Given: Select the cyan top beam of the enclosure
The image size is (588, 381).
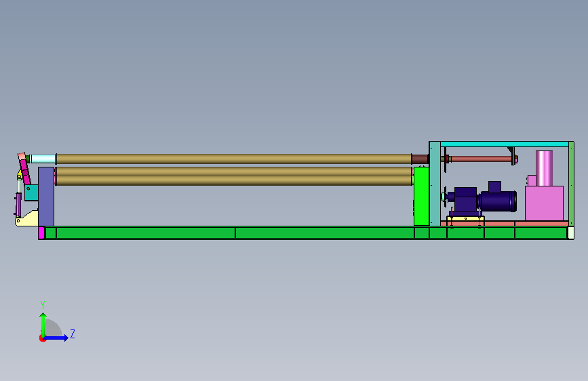Looking at the screenshot, I should [505, 144].
